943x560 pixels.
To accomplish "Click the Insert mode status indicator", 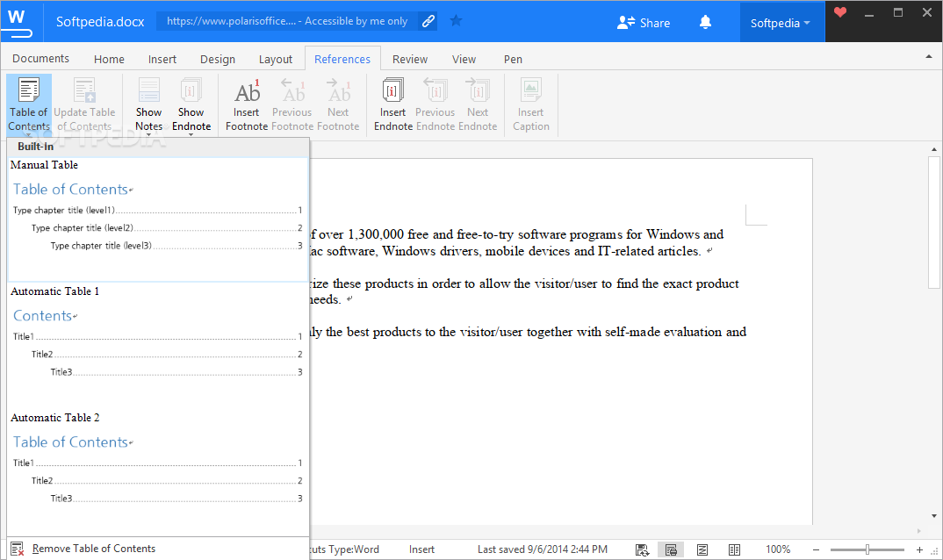I will pyautogui.click(x=421, y=549).
